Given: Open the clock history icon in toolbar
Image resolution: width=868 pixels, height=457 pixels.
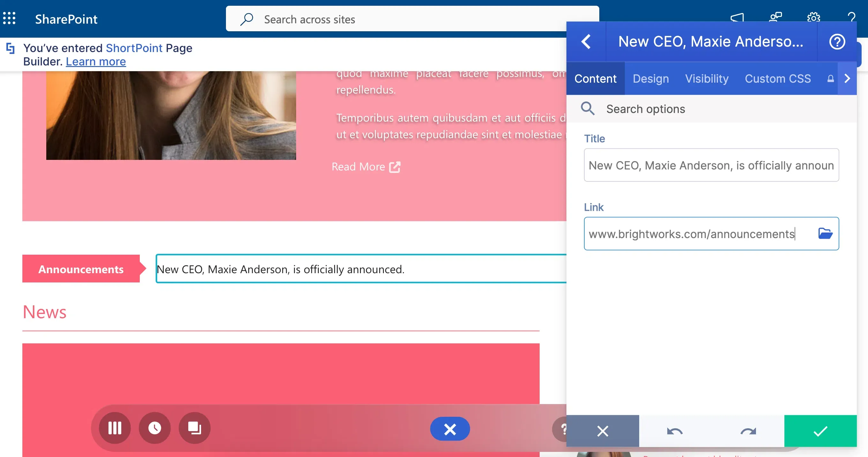Looking at the screenshot, I should [x=155, y=428].
